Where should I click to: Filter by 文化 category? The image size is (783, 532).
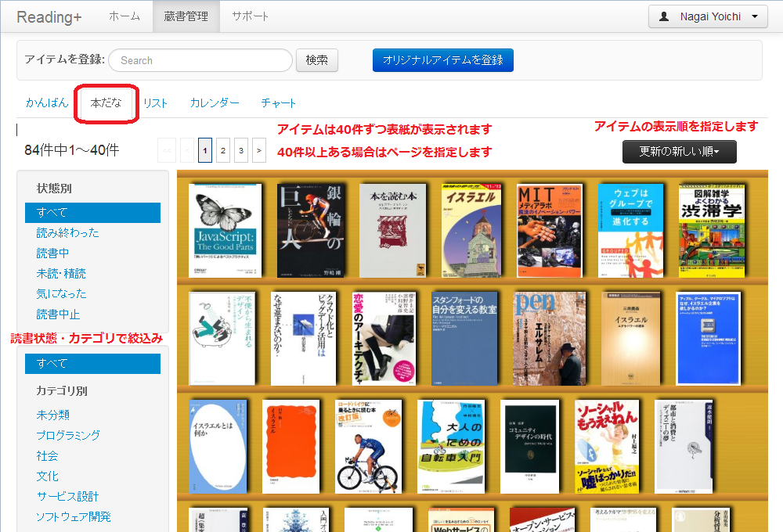(x=48, y=476)
